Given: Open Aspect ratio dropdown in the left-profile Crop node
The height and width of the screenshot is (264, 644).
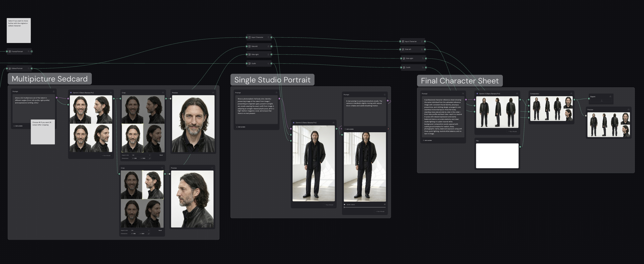Looking at the screenshot, I should click(140, 230).
